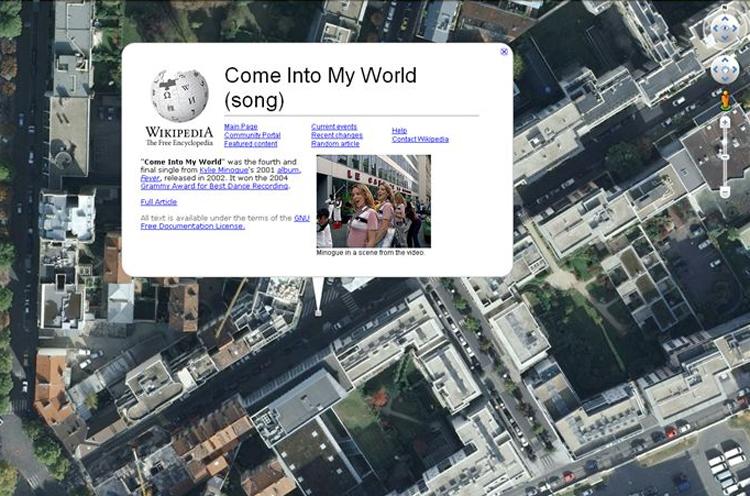Click the zoom slider handle
Screen dimensions: 750x496
[x=725, y=157]
